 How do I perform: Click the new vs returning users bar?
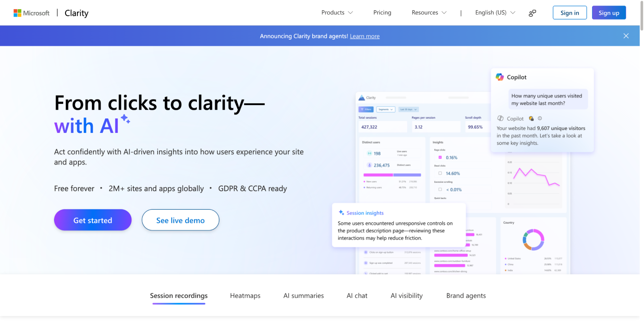point(392,175)
